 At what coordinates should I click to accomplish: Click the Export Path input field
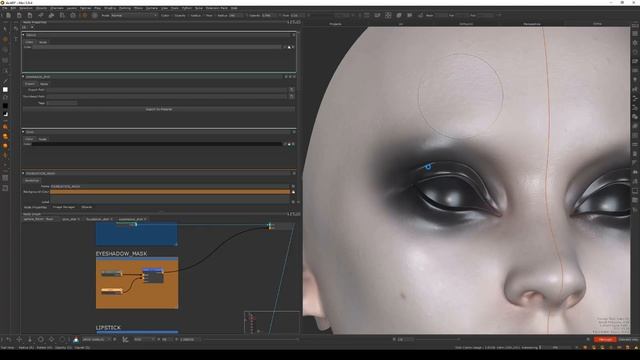tap(167, 89)
